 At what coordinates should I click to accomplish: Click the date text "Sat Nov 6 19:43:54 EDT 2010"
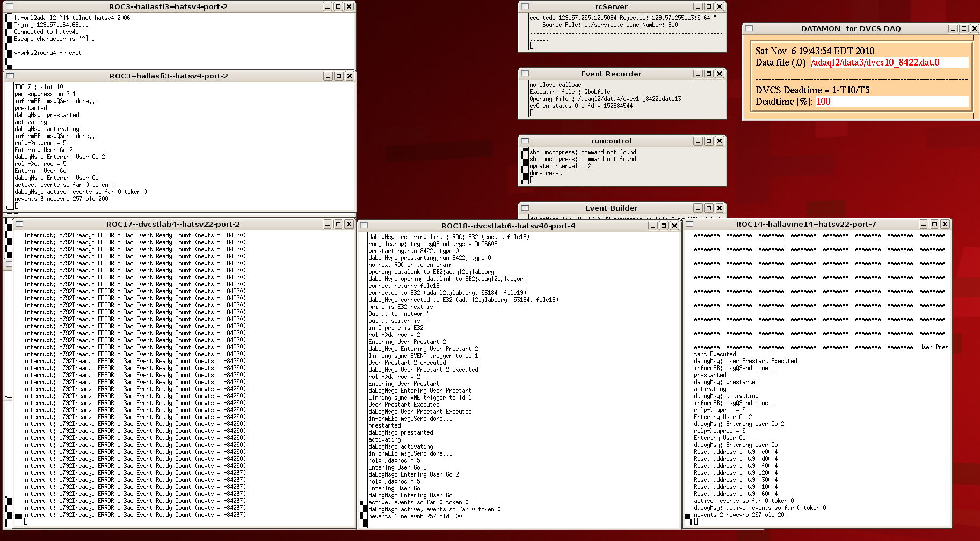point(815,51)
